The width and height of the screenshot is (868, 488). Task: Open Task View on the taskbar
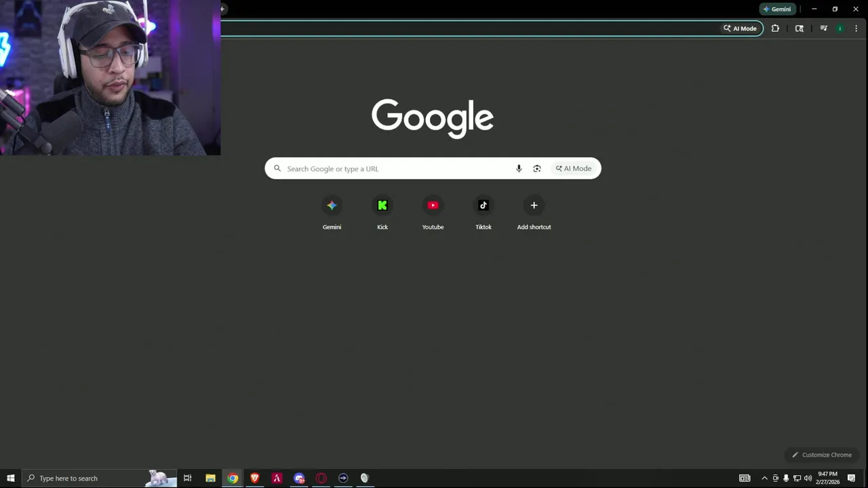(x=188, y=479)
